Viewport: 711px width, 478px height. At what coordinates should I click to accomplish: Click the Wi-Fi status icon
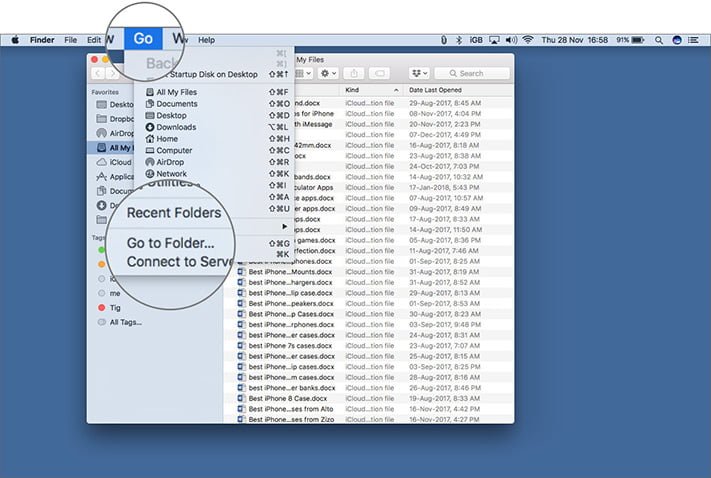point(528,40)
